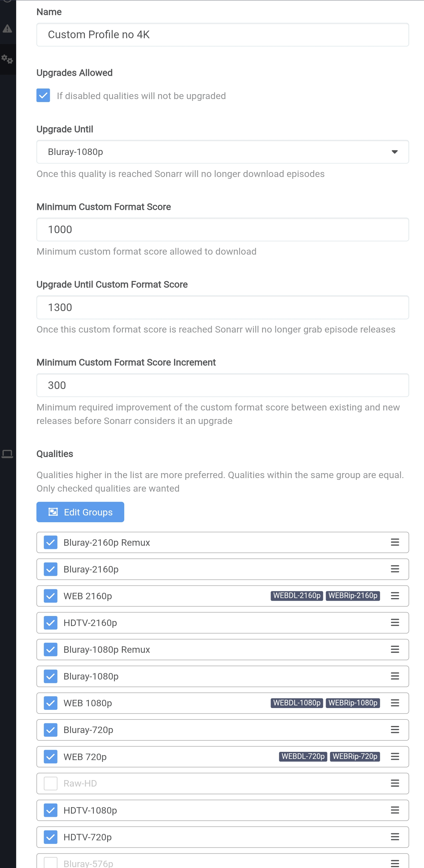Select the Minimum Custom Format Score Increment field

(x=223, y=385)
